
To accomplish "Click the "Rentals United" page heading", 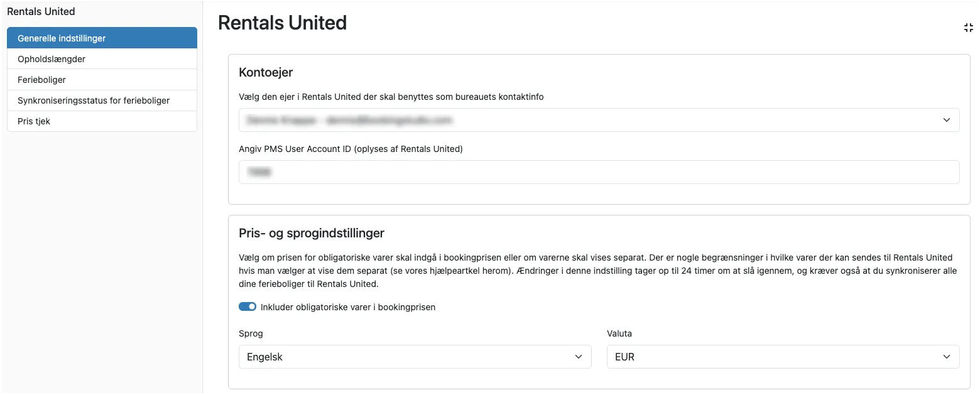I will 282,23.
